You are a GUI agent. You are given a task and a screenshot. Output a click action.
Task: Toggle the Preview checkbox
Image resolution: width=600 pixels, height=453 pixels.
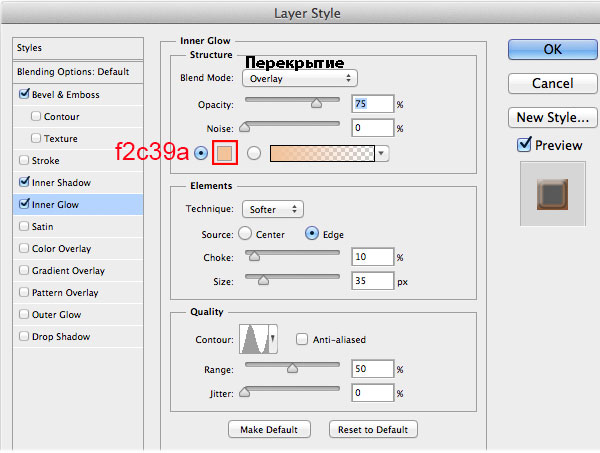[x=524, y=145]
